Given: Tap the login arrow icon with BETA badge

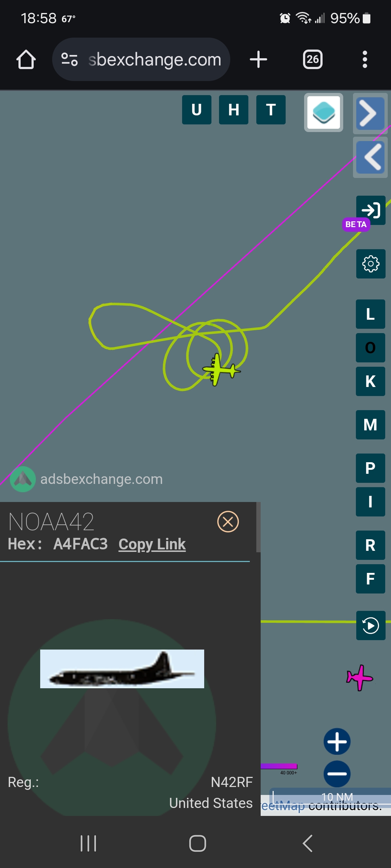Looking at the screenshot, I should tap(371, 210).
